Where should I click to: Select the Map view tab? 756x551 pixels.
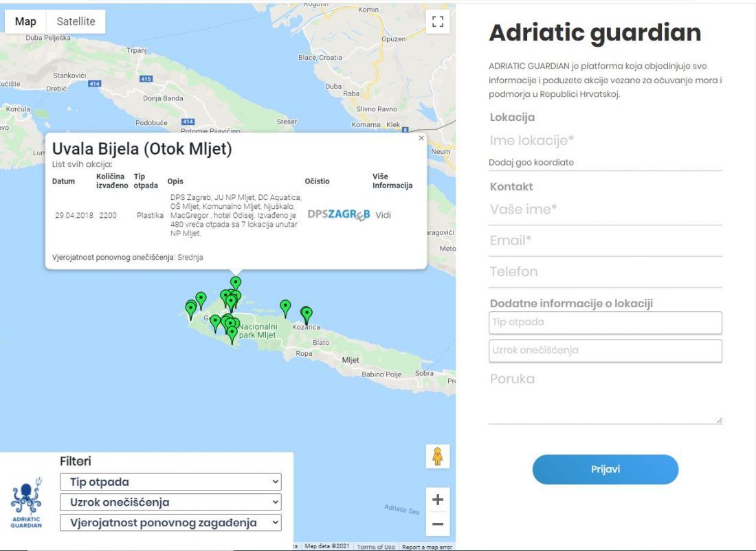pyautogui.click(x=25, y=21)
